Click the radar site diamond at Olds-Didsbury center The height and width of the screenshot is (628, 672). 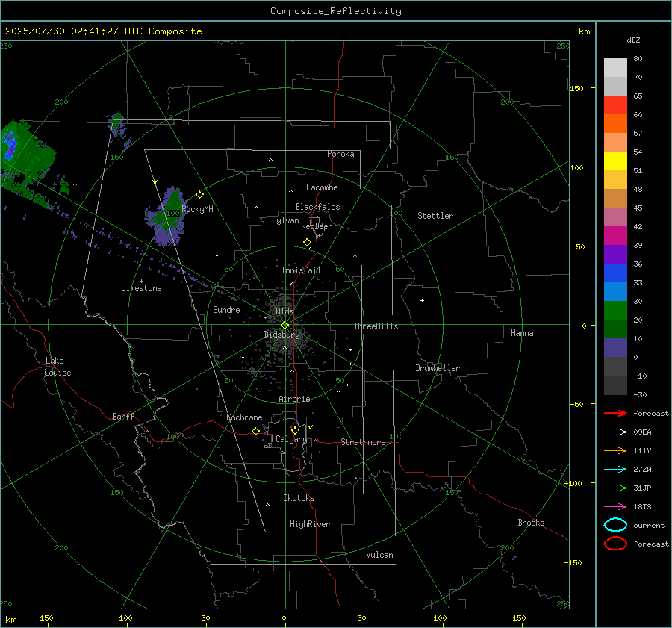pos(284,326)
